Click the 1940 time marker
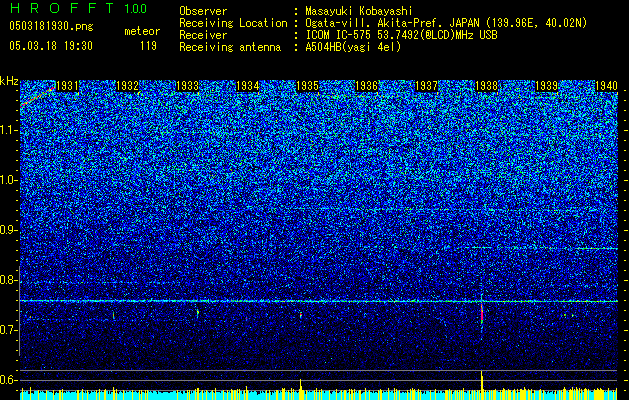629x400 pixels. [606, 86]
